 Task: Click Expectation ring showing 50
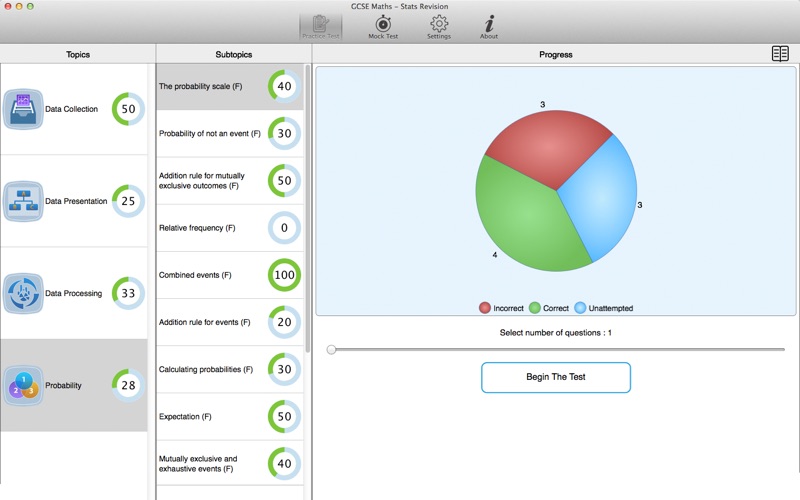(284, 416)
